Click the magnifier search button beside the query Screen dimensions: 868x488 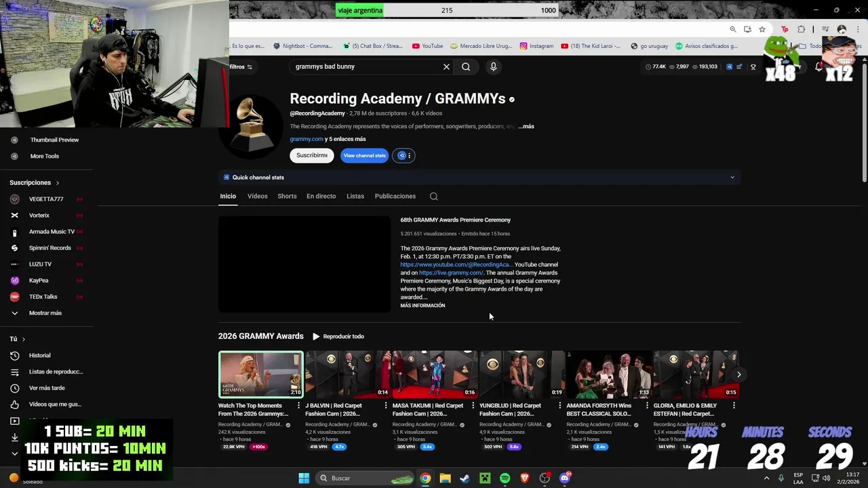point(466,66)
